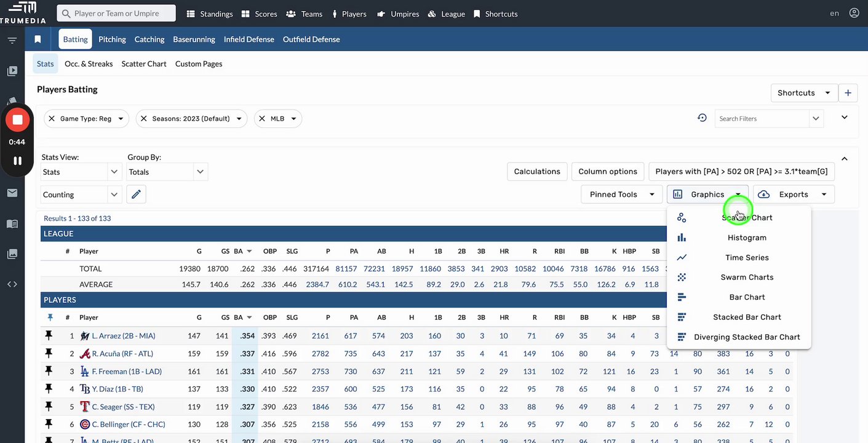The height and width of the screenshot is (443, 868).
Task: Remove the Game Type: Reg filter
Action: (52, 119)
